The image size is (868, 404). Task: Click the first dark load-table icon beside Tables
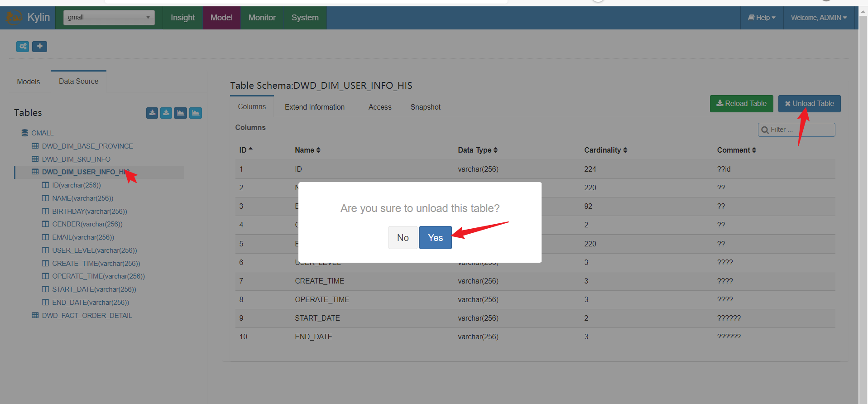[x=152, y=113]
